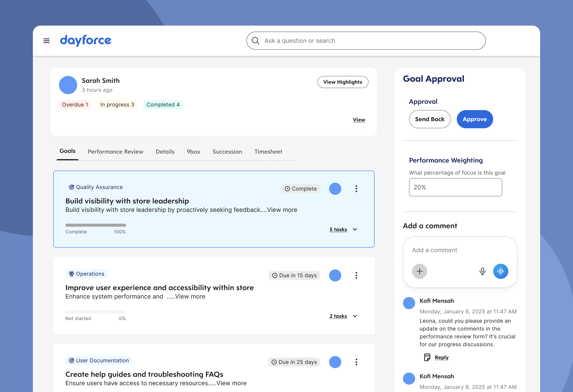This screenshot has height=392, width=573.
Task: Open Sarah Smith's profile avatar
Action: pos(68,85)
